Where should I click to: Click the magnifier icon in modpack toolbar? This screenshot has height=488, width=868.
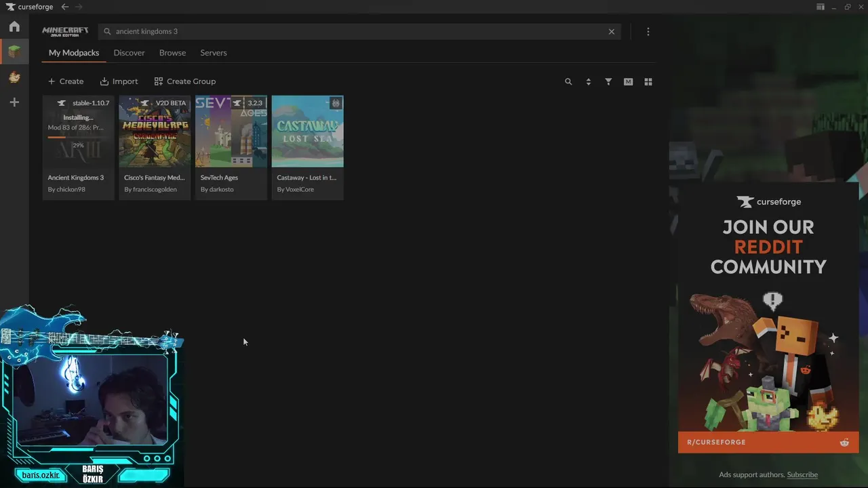coord(568,81)
